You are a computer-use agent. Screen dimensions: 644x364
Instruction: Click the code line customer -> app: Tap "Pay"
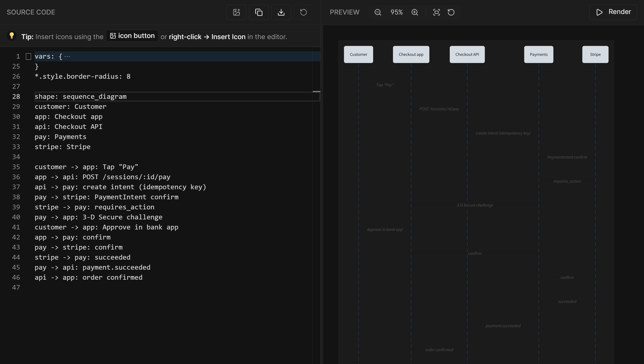point(86,167)
